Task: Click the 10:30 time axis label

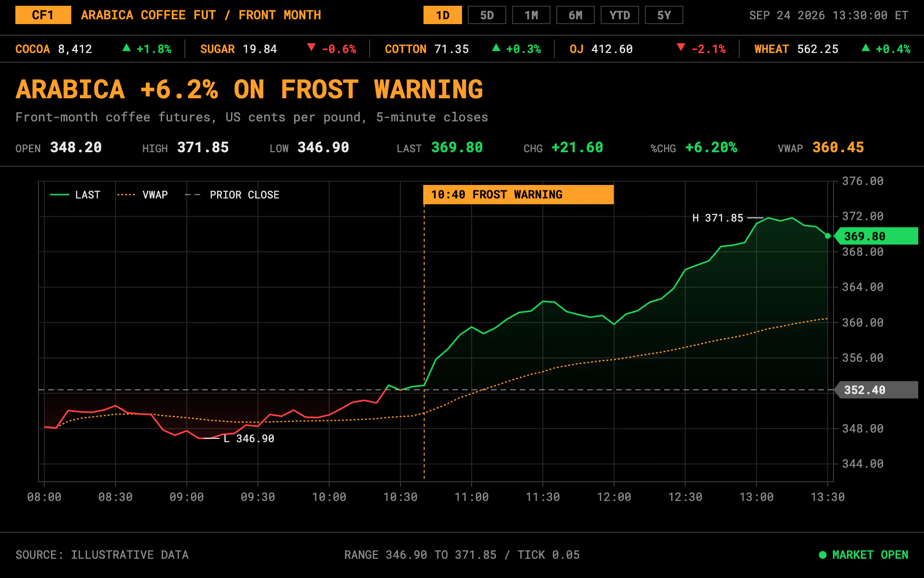Action: coord(400,497)
